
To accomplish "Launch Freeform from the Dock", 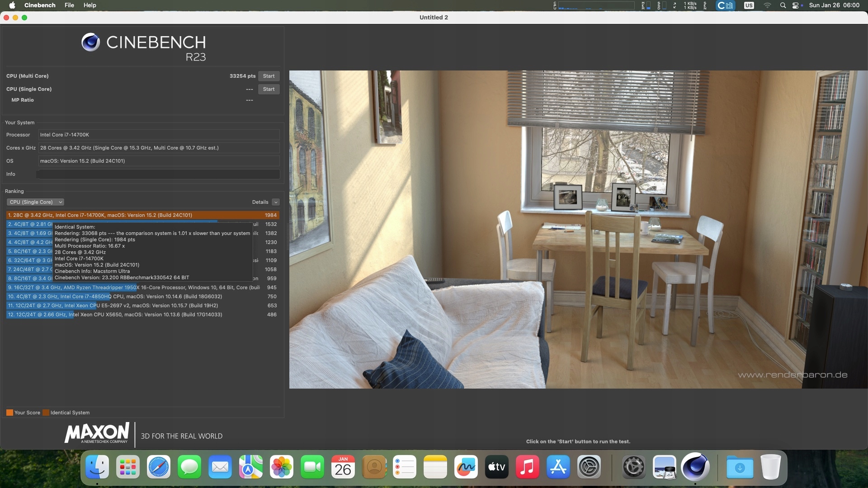I will tap(466, 467).
